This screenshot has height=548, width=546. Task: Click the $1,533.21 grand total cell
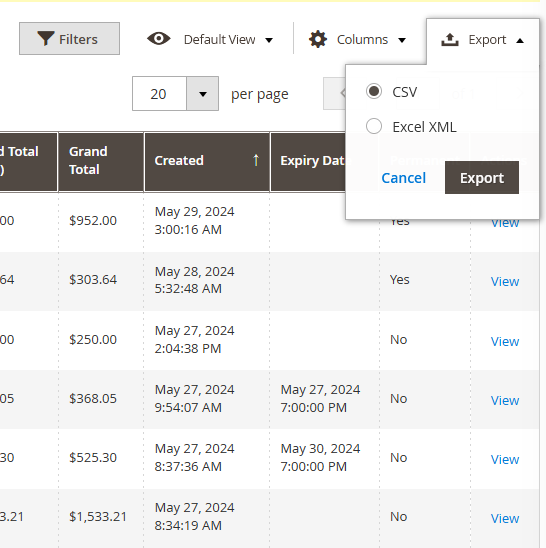(x=98, y=517)
